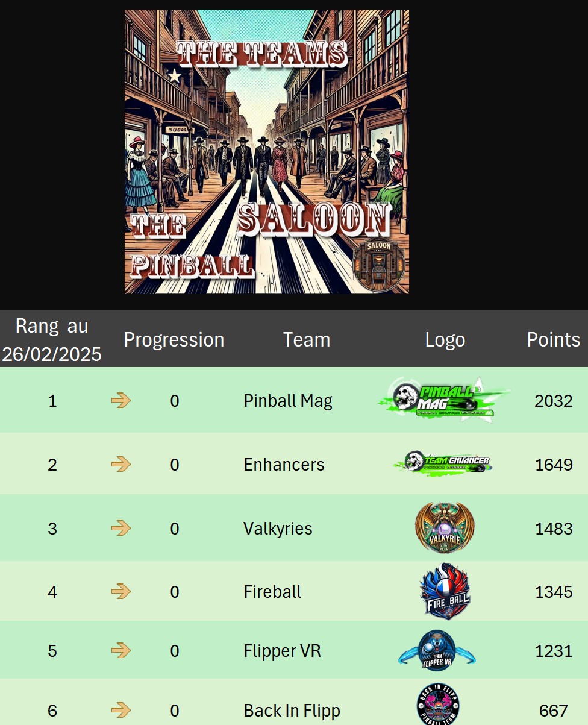Click the progression arrow for rank 3
588x725 pixels.
(121, 528)
